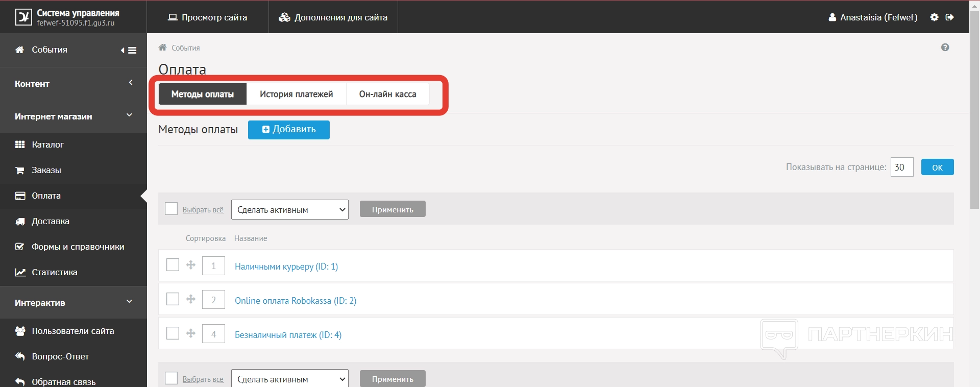Screen dimensions: 980x387
Task: Click the События breadcrumb link
Action: click(x=186, y=48)
